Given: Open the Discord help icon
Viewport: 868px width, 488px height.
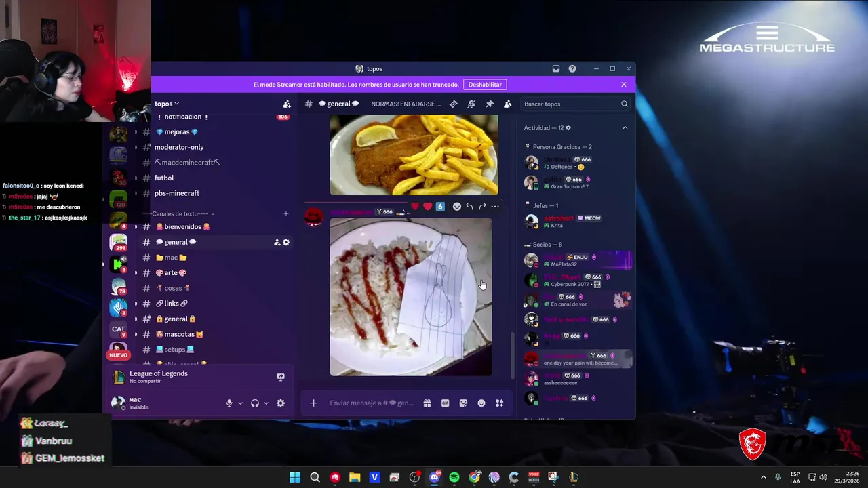Looking at the screenshot, I should pos(572,68).
